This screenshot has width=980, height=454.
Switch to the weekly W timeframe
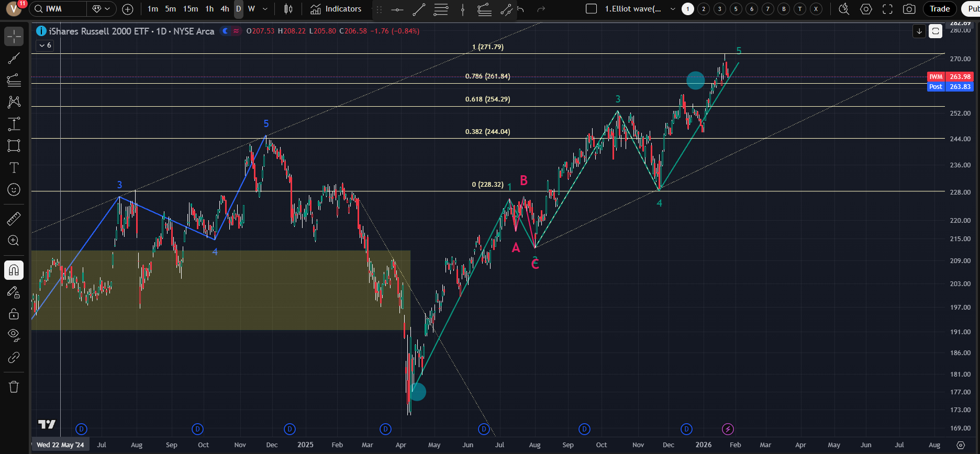point(251,9)
